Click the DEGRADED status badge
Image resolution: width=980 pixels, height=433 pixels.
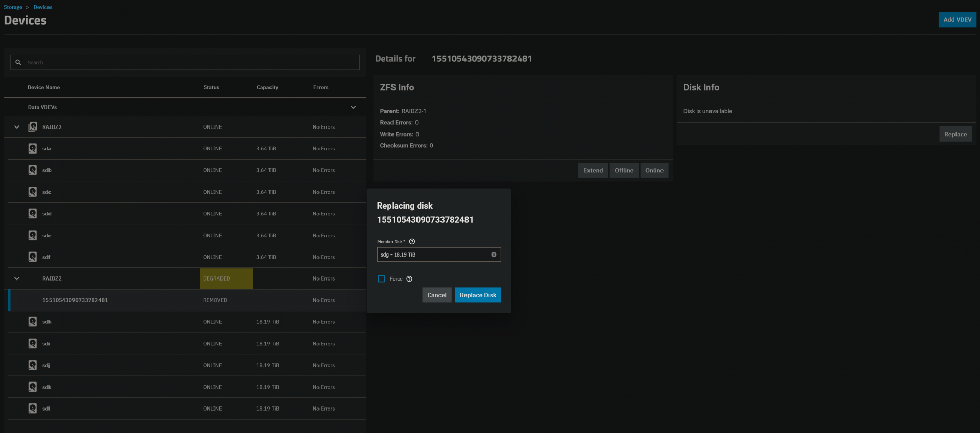coord(226,278)
